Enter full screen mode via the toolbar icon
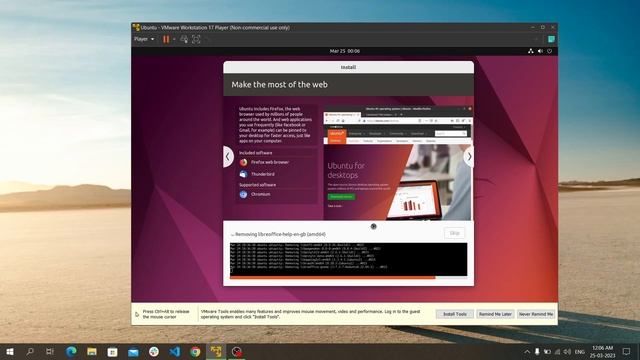Image resolution: width=640 pixels, height=360 pixels. tap(196, 39)
